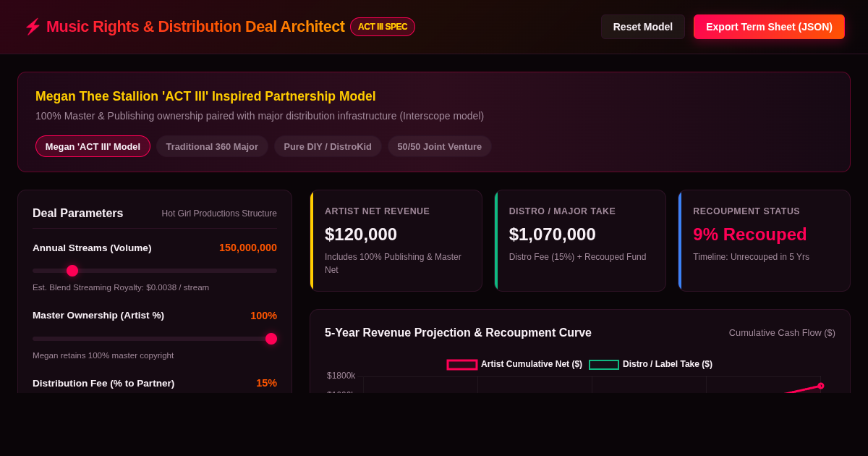
Task: Click 'Megan retains 100% master copyright' note
Action: pyautogui.click(x=103, y=355)
